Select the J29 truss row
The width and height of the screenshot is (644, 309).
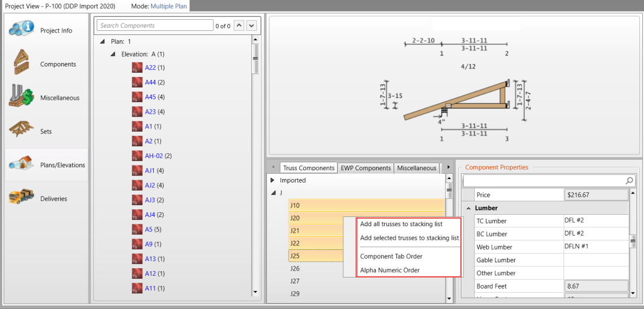[367, 294]
